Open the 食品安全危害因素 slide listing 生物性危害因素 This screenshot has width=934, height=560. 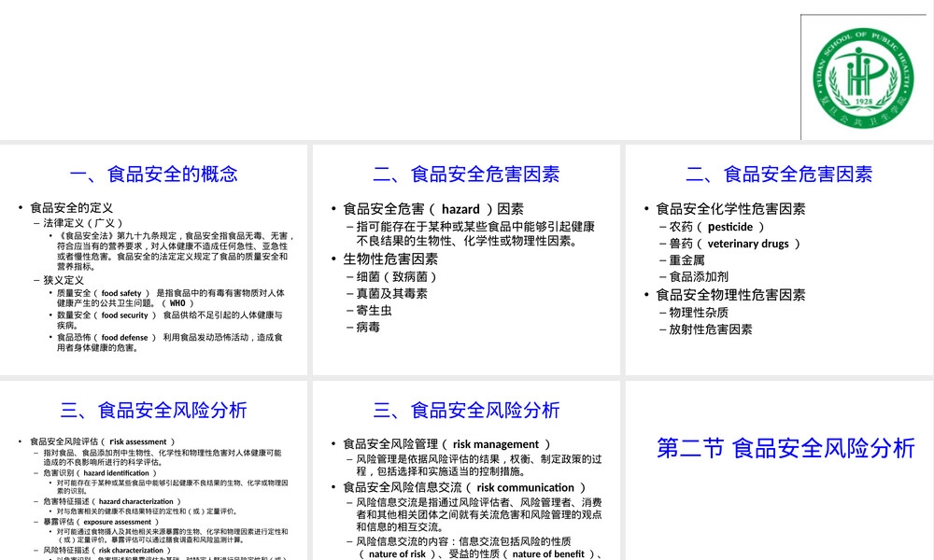click(x=466, y=260)
